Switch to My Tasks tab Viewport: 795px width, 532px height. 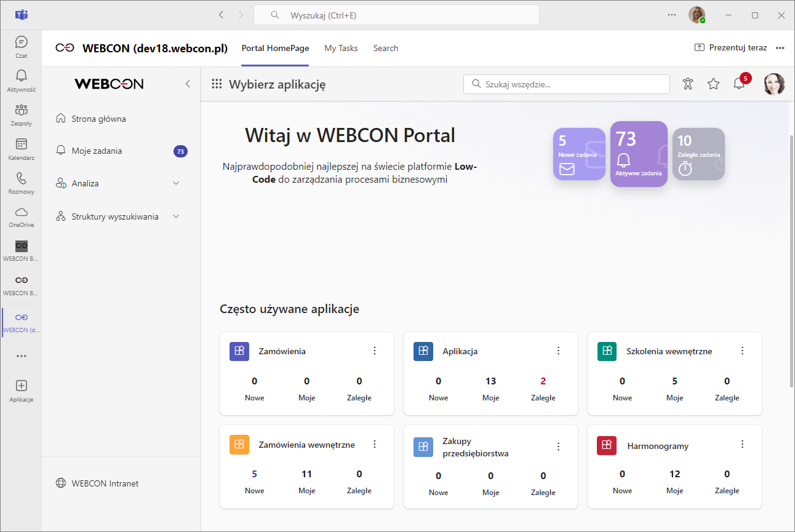point(341,48)
